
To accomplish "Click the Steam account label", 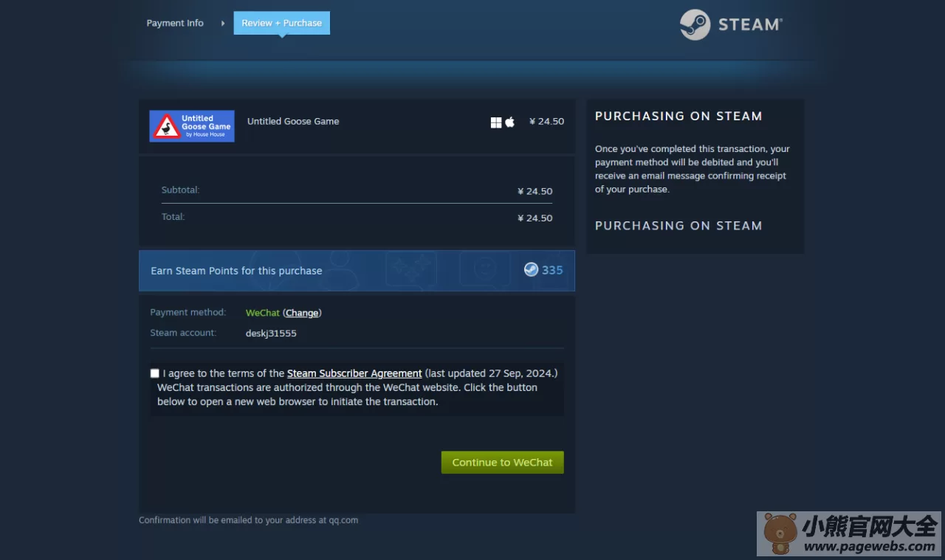I will click(183, 333).
